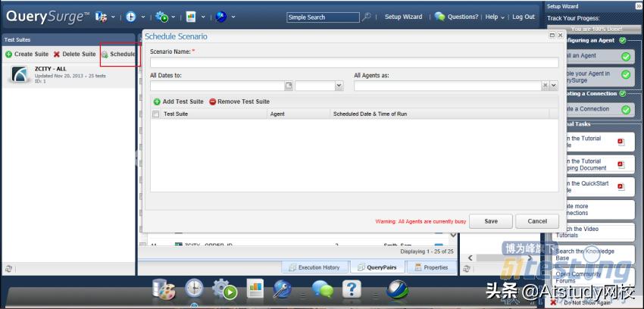Click Add Test Suite
This screenshot has width=644, height=309.
pos(179,101)
